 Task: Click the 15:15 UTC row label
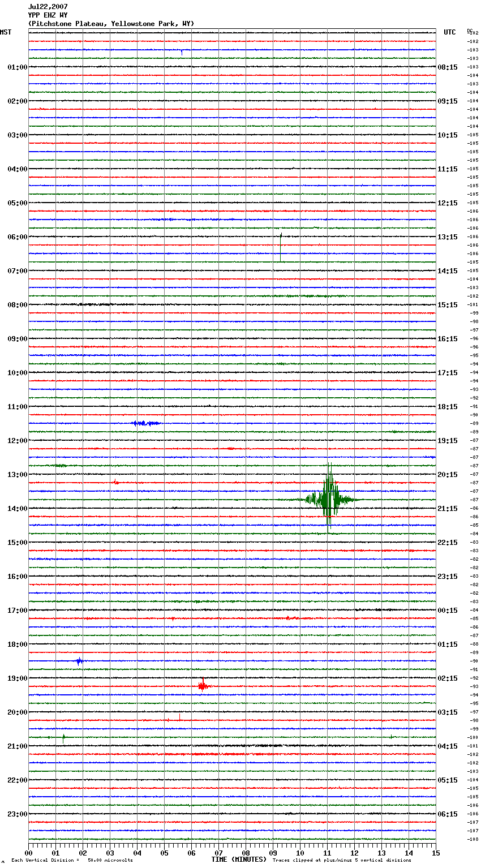(448, 305)
